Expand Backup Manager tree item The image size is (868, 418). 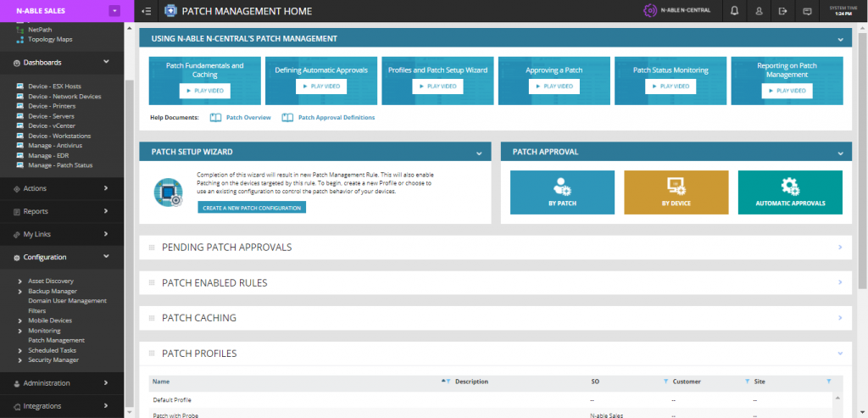point(20,291)
